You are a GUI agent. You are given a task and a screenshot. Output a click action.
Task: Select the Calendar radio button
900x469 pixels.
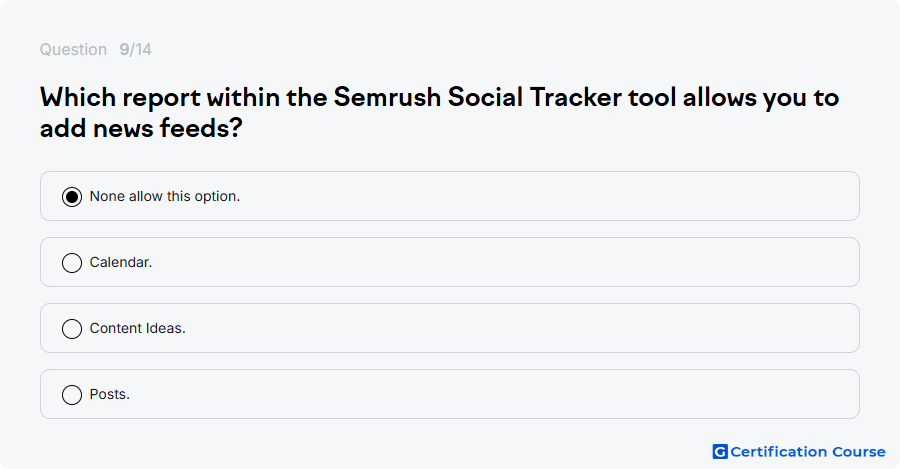coord(72,263)
